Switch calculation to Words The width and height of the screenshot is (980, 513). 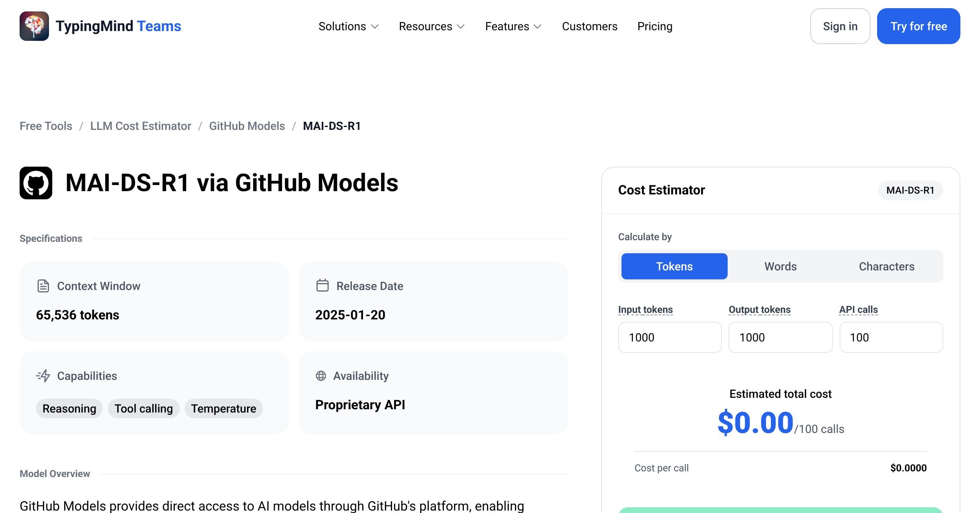781,266
